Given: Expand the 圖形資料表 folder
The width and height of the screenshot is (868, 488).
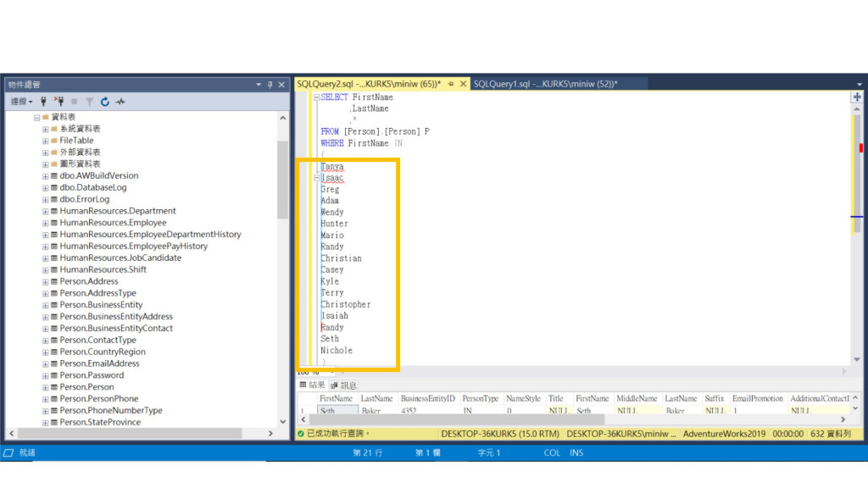Looking at the screenshot, I should [x=46, y=164].
